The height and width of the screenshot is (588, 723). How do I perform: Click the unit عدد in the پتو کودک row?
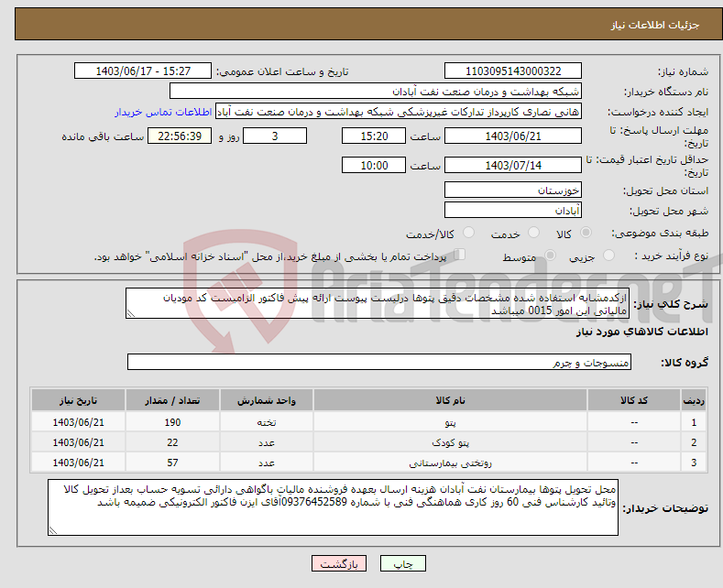click(267, 442)
